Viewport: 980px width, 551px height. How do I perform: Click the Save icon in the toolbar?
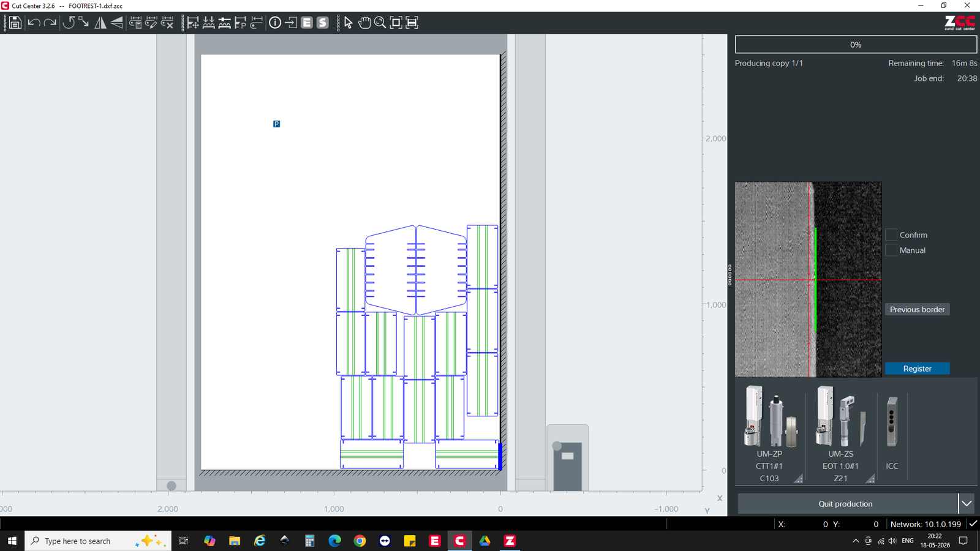(x=15, y=23)
